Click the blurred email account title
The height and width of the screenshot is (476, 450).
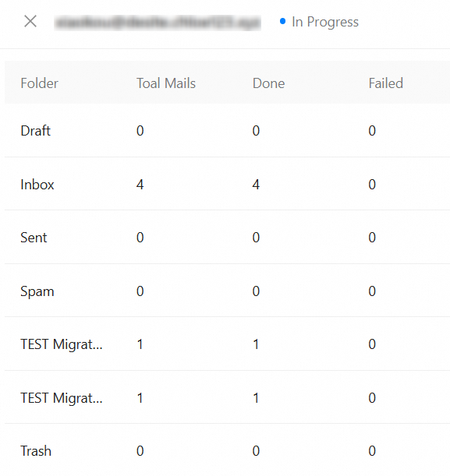(x=158, y=23)
